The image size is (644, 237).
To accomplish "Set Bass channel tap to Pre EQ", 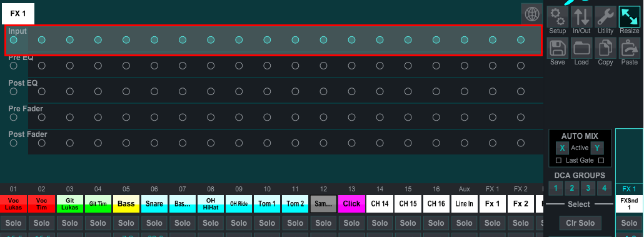I will pyautogui.click(x=126, y=66).
